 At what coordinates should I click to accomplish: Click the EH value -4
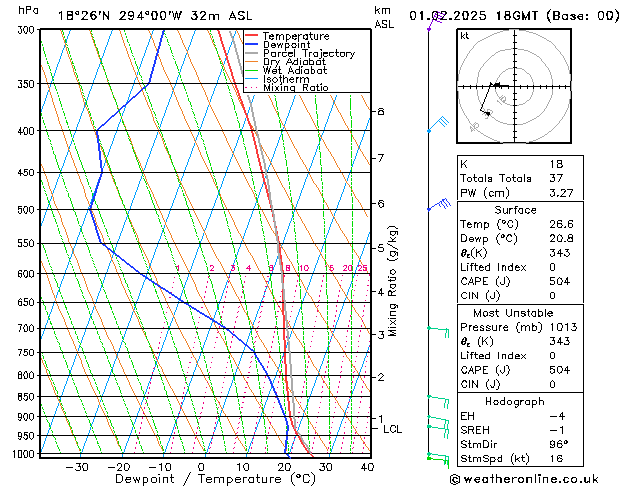tap(557, 416)
